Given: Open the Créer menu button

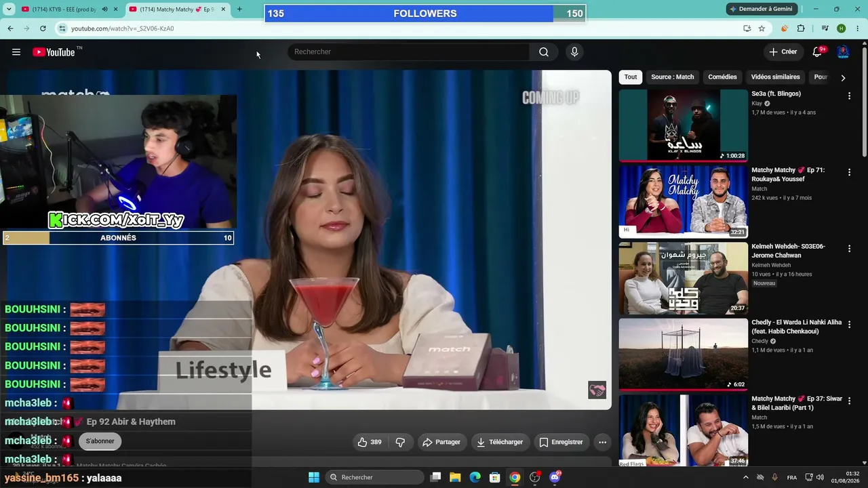Looking at the screenshot, I should click(783, 52).
